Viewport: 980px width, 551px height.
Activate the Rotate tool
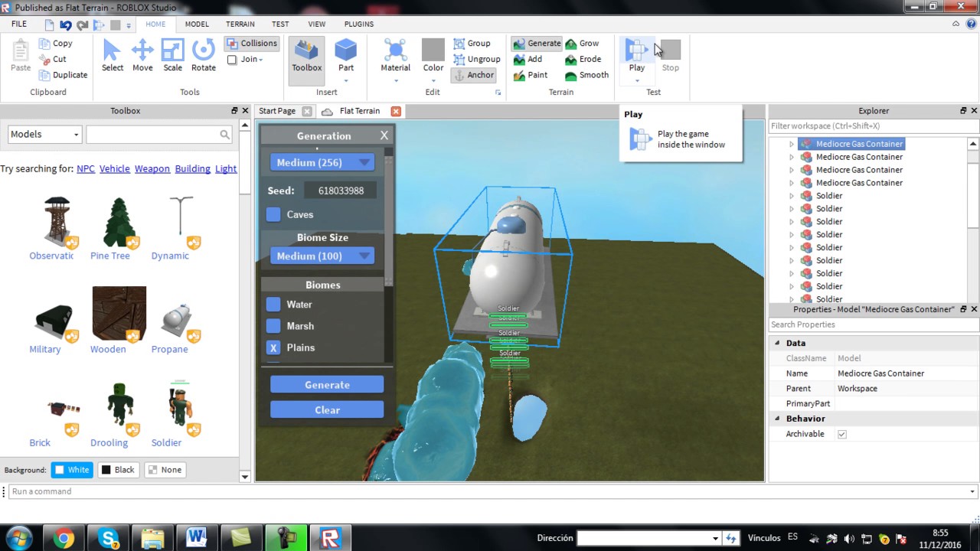pyautogui.click(x=204, y=55)
